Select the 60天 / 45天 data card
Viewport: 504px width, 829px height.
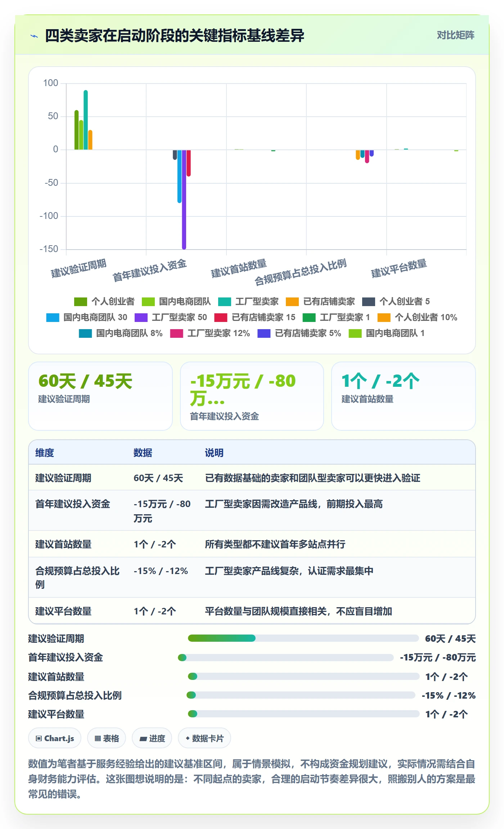(x=100, y=396)
